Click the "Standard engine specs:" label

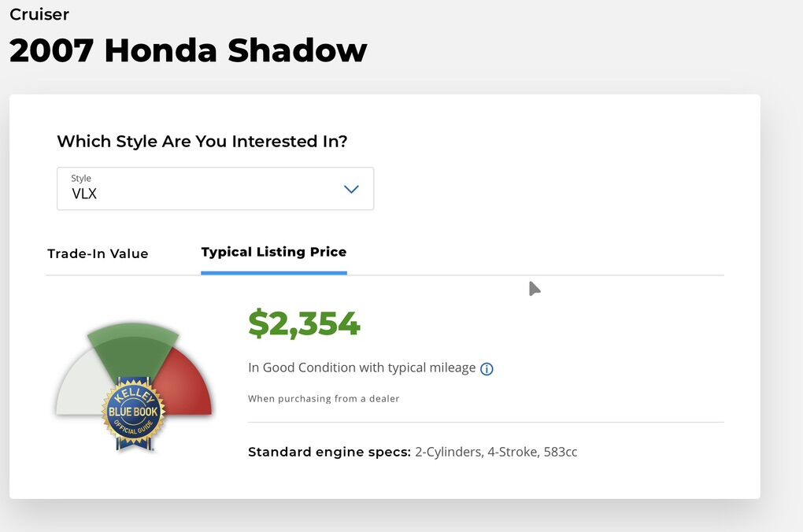pos(329,453)
